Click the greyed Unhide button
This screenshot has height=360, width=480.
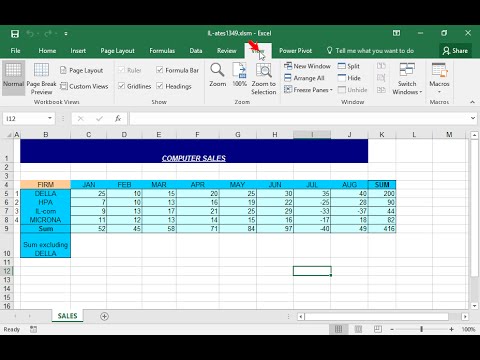point(352,90)
